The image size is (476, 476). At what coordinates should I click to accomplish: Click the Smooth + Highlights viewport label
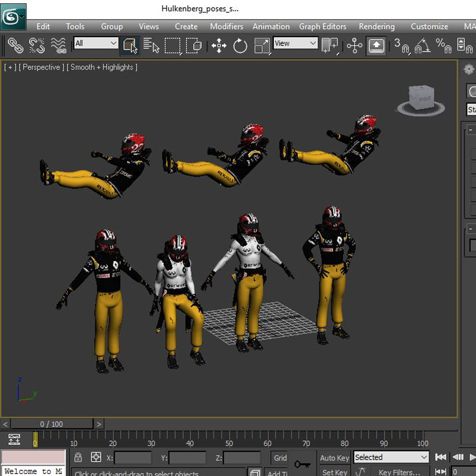pos(102,67)
